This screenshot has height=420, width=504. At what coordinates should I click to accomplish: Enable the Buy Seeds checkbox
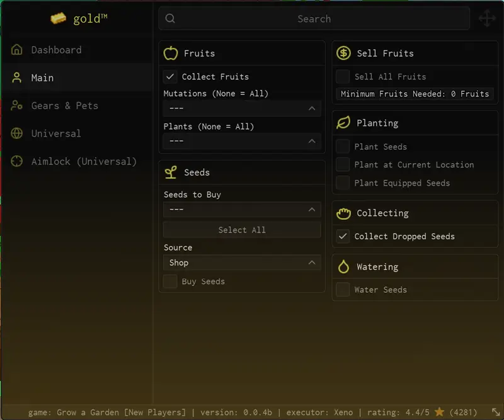170,281
